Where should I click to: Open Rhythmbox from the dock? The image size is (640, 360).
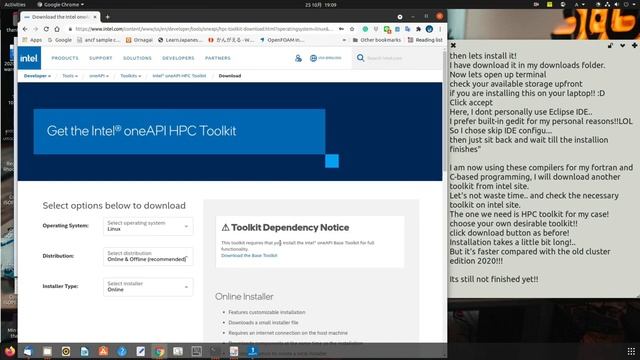[66, 351]
